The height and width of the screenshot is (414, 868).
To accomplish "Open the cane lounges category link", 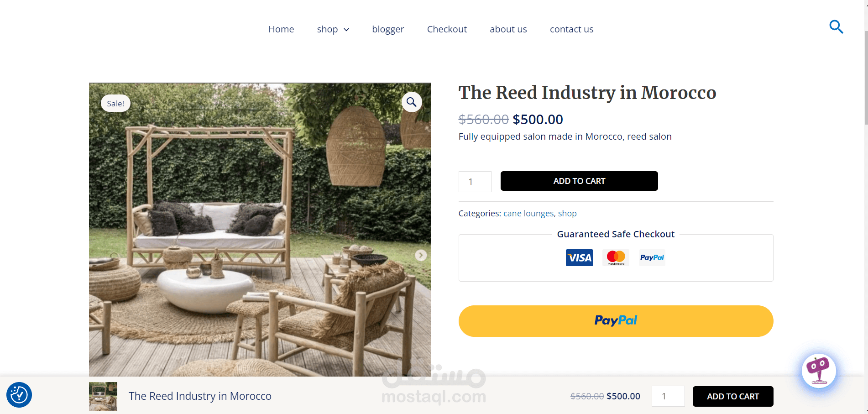I will click(x=528, y=213).
